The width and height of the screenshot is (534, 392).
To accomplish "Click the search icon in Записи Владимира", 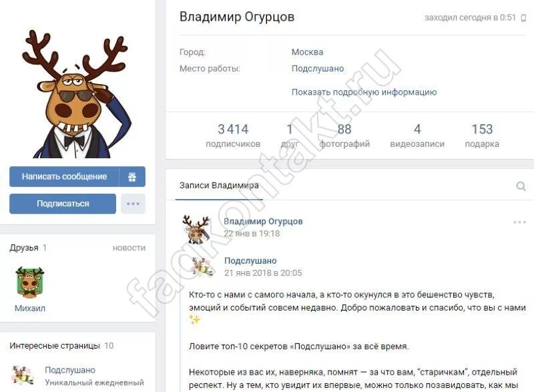I will [521, 186].
